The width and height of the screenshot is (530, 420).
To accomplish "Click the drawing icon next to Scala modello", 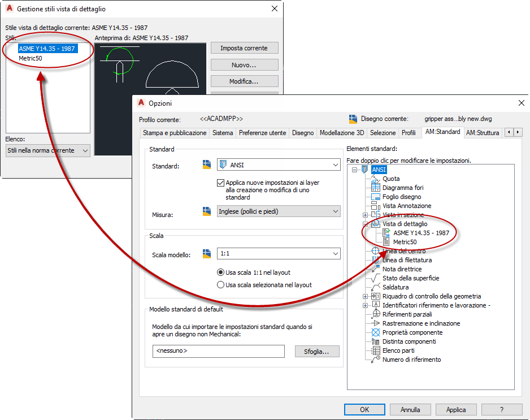I will (x=207, y=254).
